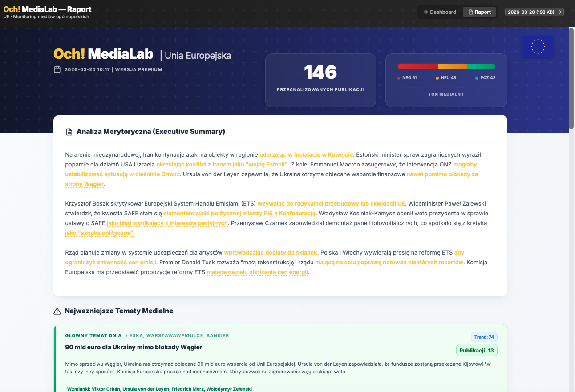Click the red NEG 61 legend dot
575x392 pixels.
pos(399,78)
